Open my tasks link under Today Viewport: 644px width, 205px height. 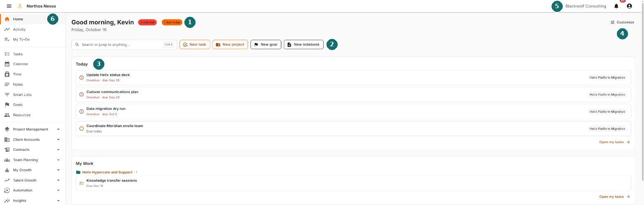614,142
